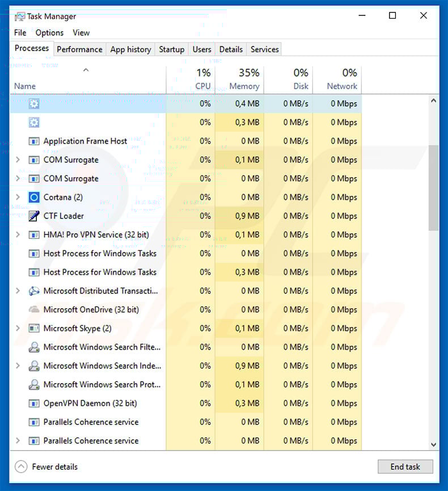
Task: Select Microsoft OneDrive (32 bit) process
Action: (186, 309)
